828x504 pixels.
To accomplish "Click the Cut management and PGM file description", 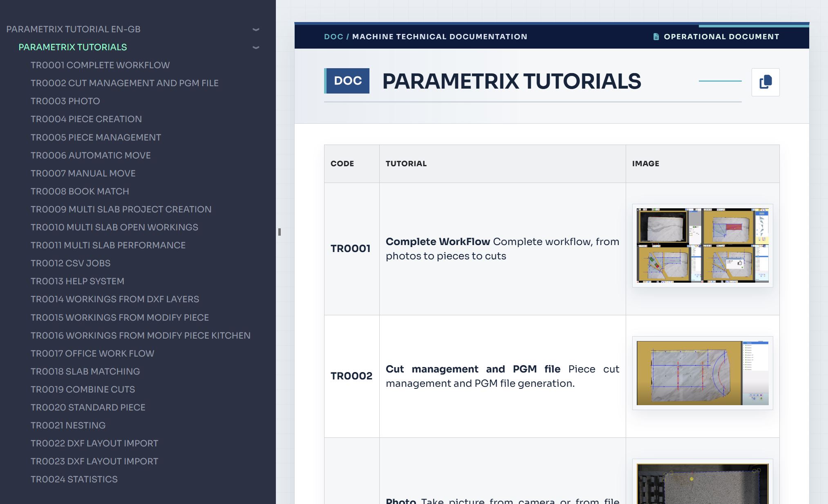I will tap(502, 376).
